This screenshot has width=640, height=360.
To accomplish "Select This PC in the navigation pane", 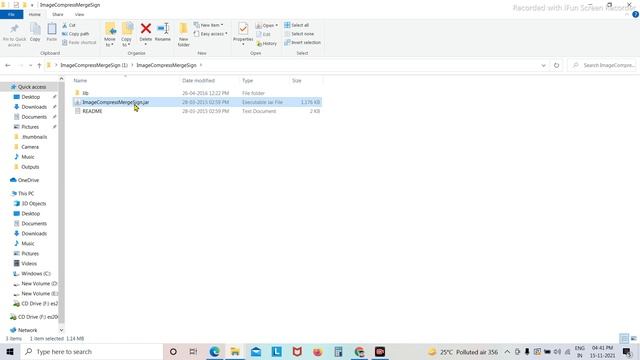I will 26,193.
